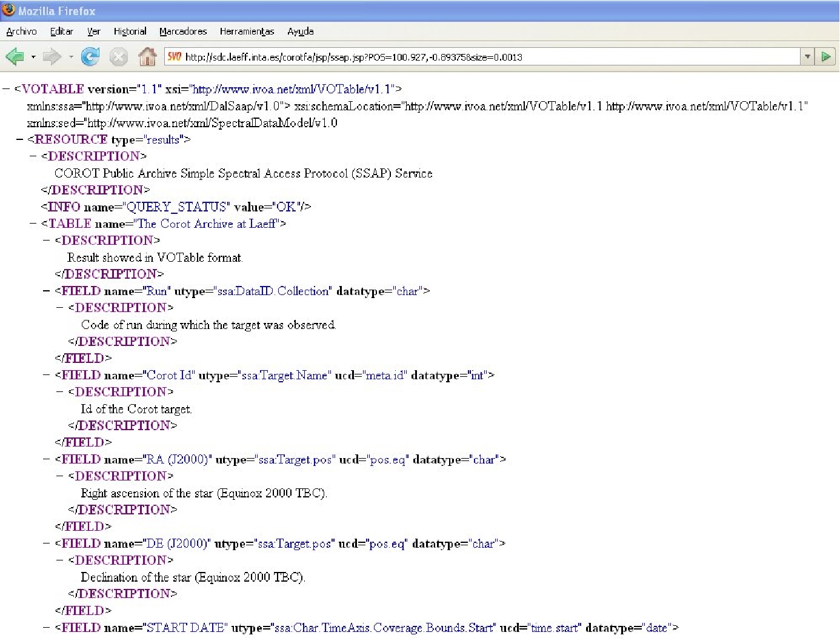
Task: Collapse the FIELD 'RA (J2000)' node
Action: click(47, 459)
